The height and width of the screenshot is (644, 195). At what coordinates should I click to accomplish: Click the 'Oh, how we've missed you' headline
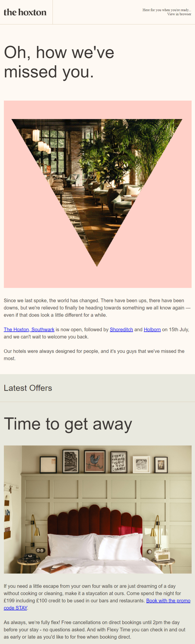59,62
